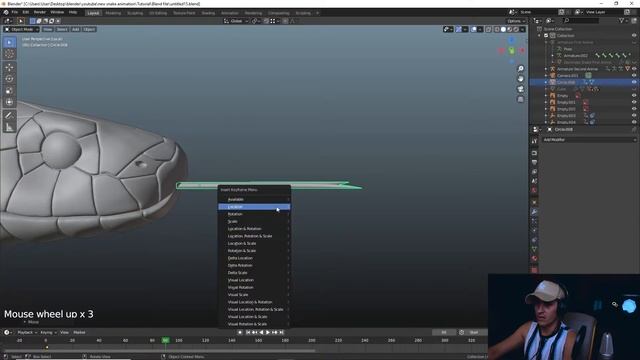This screenshot has height=360, width=640.
Task: Activate the Move tool in left toolbar
Action: point(9,67)
